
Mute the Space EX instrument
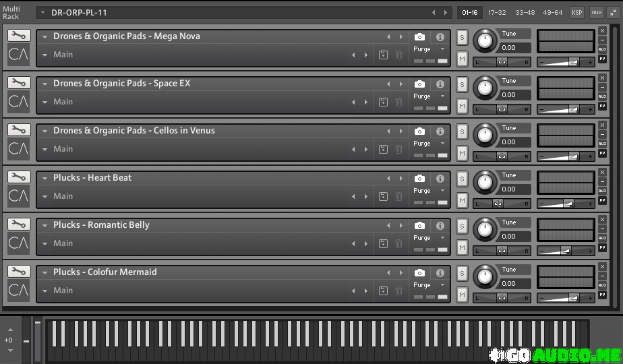click(x=462, y=107)
